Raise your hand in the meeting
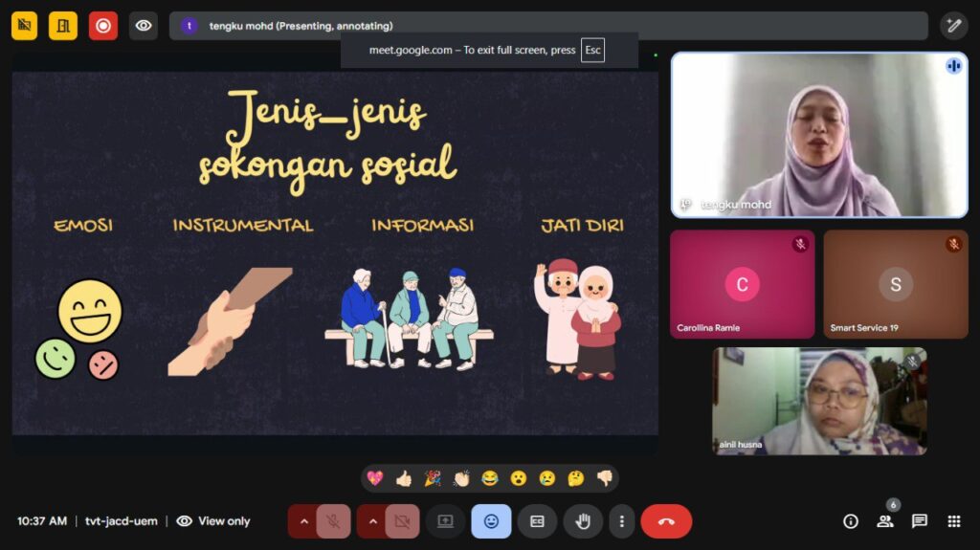Viewport: 980px width, 550px height. (x=582, y=521)
